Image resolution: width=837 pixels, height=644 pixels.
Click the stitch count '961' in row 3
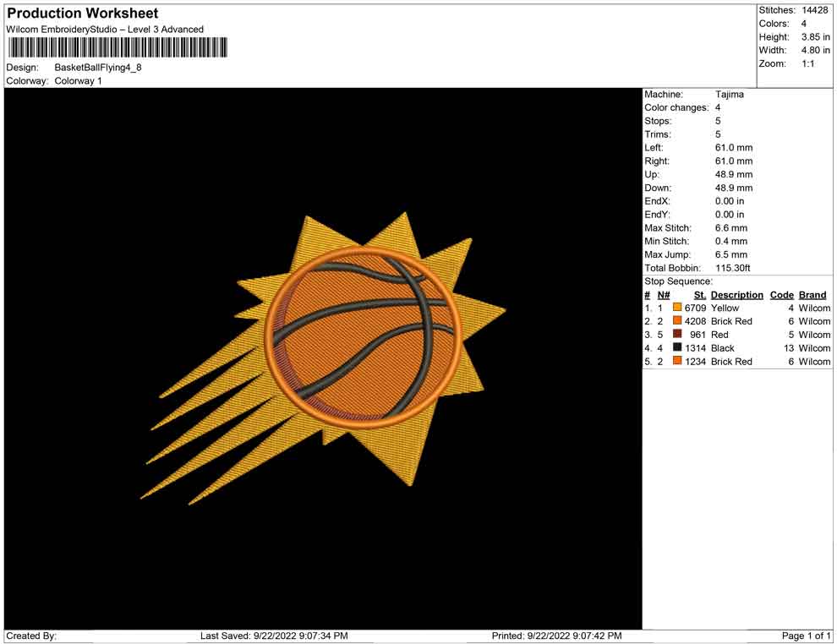pos(697,335)
